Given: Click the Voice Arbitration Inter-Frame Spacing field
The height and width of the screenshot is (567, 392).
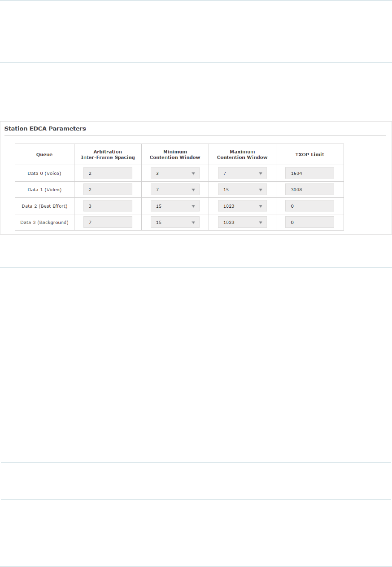Looking at the screenshot, I should (x=108, y=173).
